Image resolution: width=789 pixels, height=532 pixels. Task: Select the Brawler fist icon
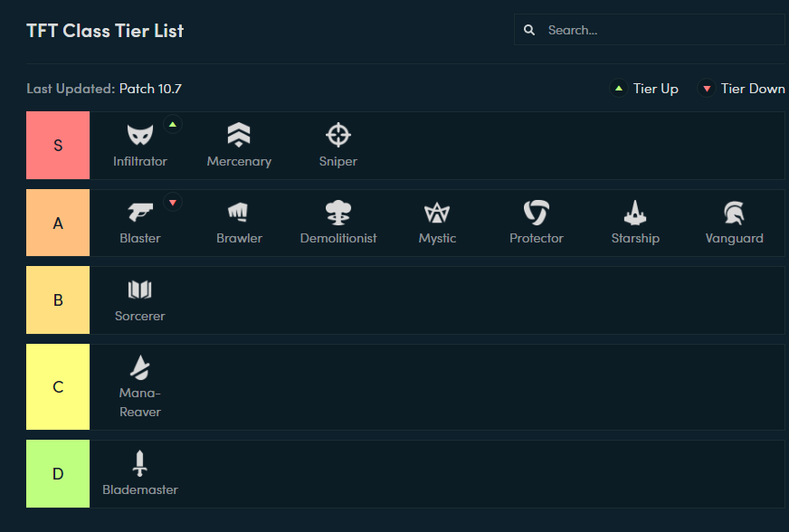point(239,213)
